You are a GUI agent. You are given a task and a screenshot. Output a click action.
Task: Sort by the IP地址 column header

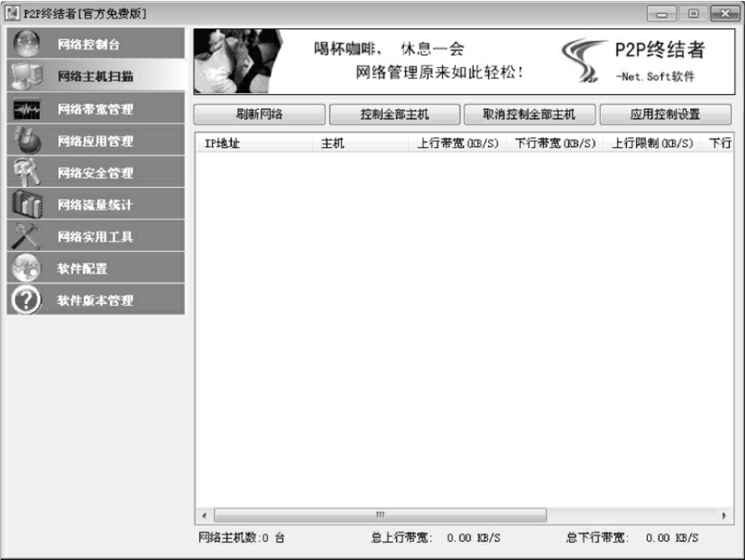[x=253, y=143]
